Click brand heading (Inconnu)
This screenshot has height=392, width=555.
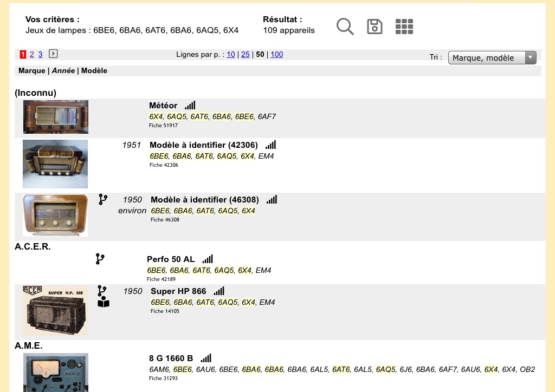coord(35,93)
